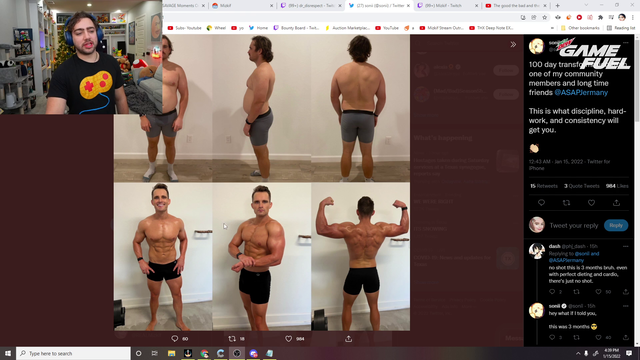
Task: Open Subs- Youtube bookmark
Action: (184, 28)
